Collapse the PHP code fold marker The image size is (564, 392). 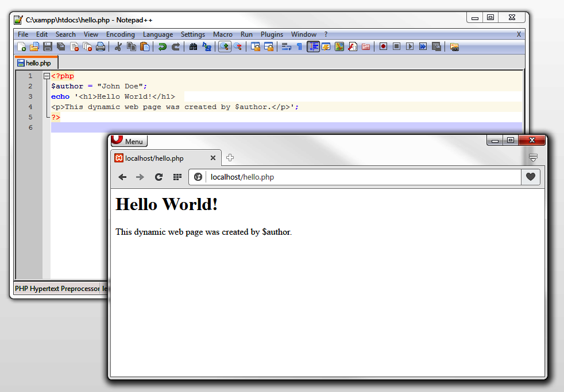[47, 76]
